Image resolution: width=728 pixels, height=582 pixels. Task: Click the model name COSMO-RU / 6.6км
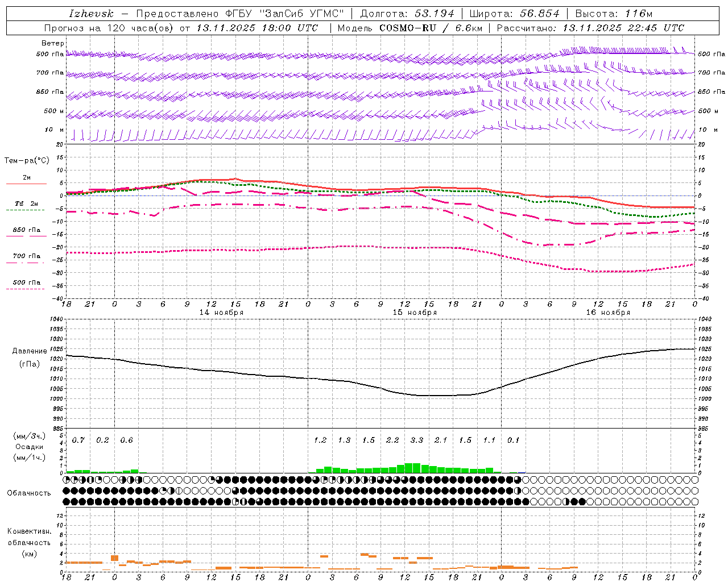431,28
